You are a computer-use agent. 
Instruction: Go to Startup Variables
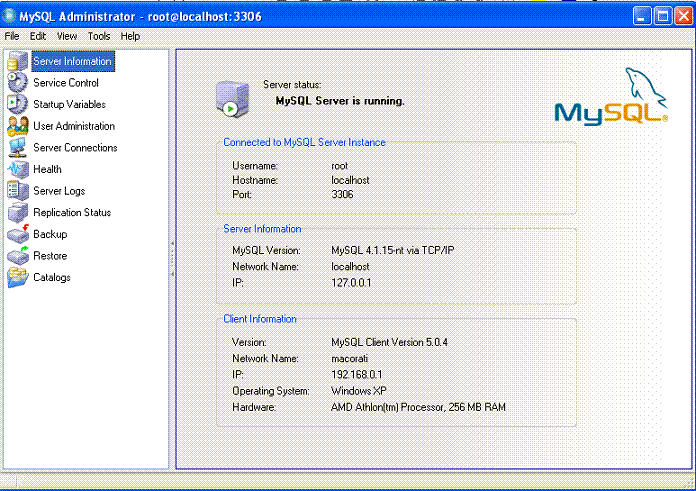pos(69,104)
